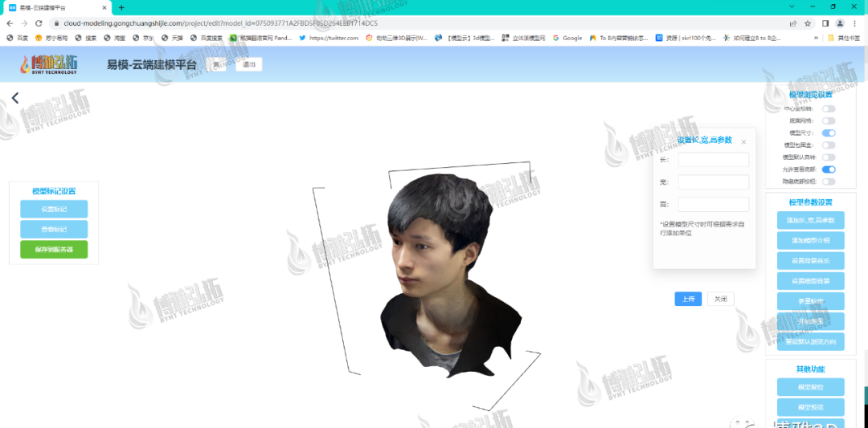Open the 苏宁易购 bookmark
This screenshot has width=868, height=428.
pos(51,39)
